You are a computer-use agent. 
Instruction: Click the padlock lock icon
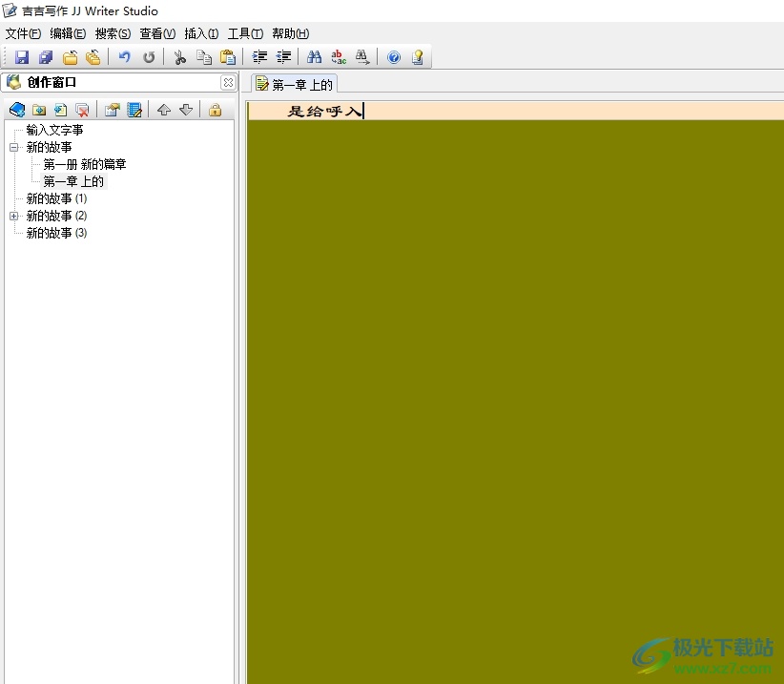[x=215, y=110]
